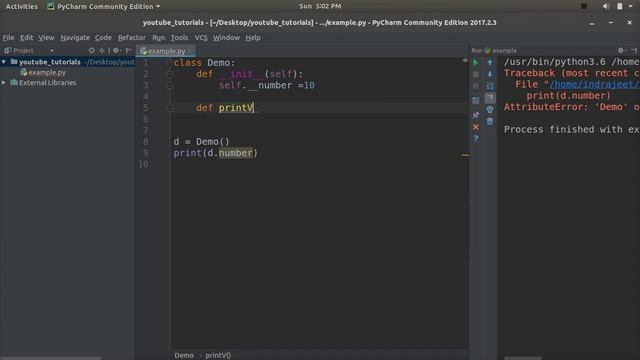Collapse the youtube_tutorials folder arrow
The image size is (640, 360).
4,62
